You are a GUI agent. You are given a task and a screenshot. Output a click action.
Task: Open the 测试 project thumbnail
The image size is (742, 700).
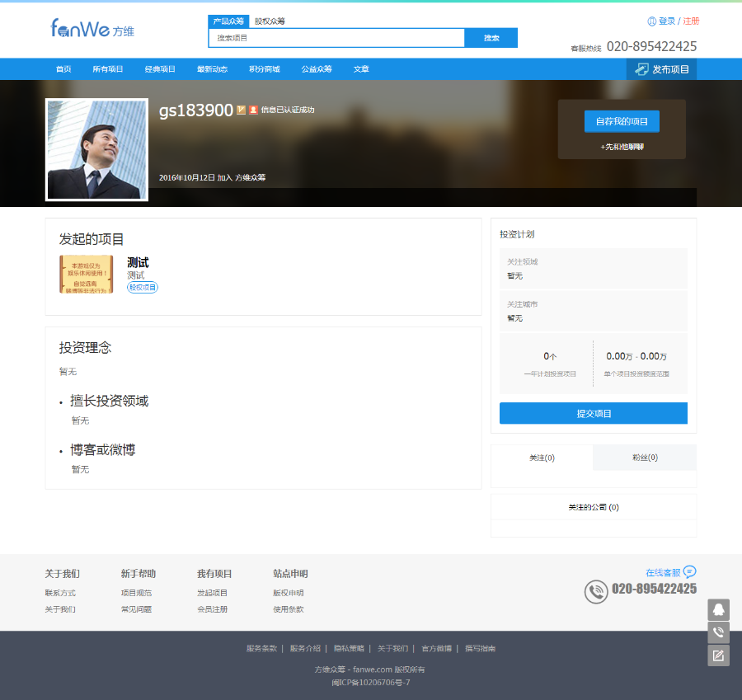pos(86,275)
